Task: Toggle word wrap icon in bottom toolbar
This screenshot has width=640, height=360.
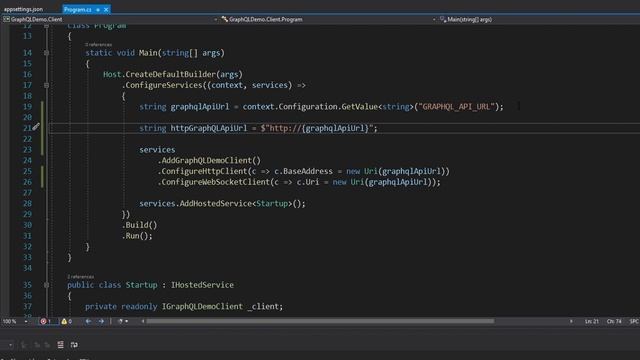Action: [74, 345]
